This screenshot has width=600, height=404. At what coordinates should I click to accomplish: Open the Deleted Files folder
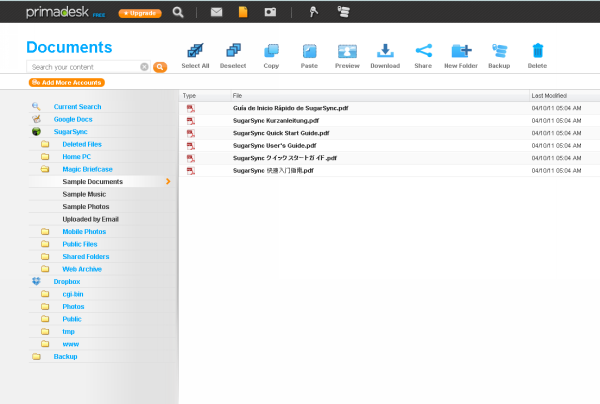pyautogui.click(x=82, y=144)
